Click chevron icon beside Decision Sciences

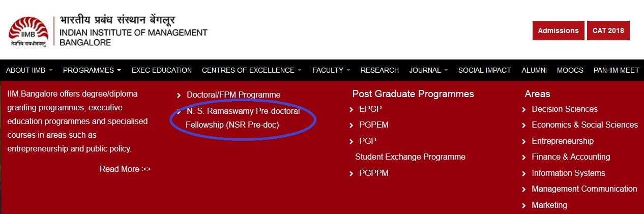click(x=524, y=109)
